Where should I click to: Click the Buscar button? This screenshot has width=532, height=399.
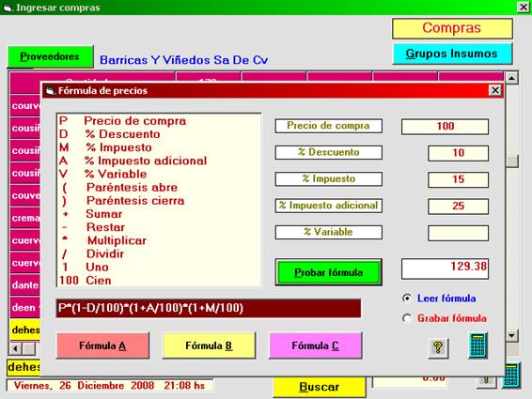pyautogui.click(x=320, y=387)
